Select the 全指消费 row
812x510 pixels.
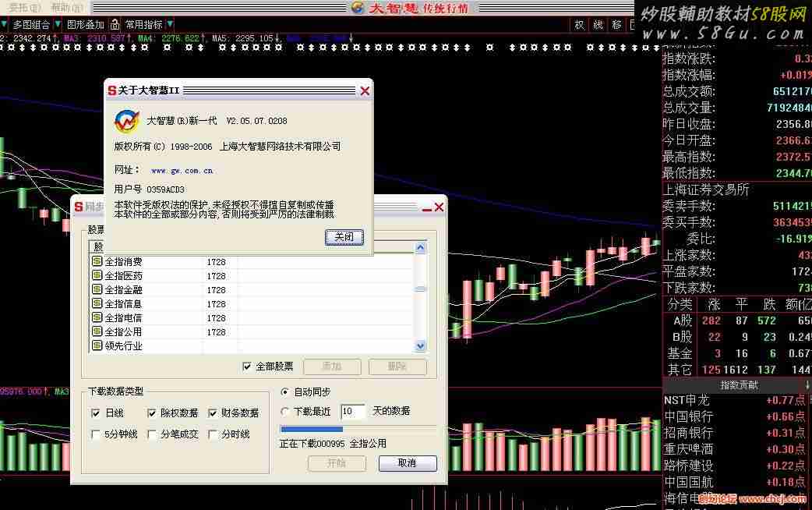pyautogui.click(x=251, y=262)
